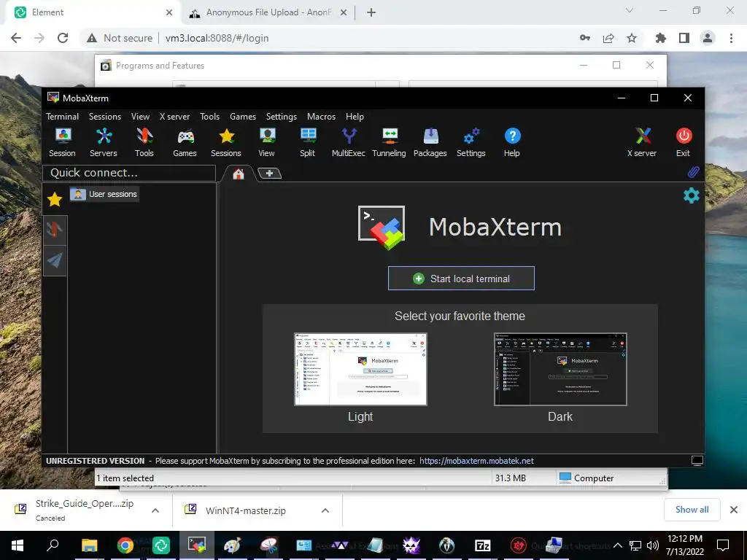Screen dimensions: 747x560
Task: Toggle the X server toolbar icon
Action: pyautogui.click(x=642, y=142)
